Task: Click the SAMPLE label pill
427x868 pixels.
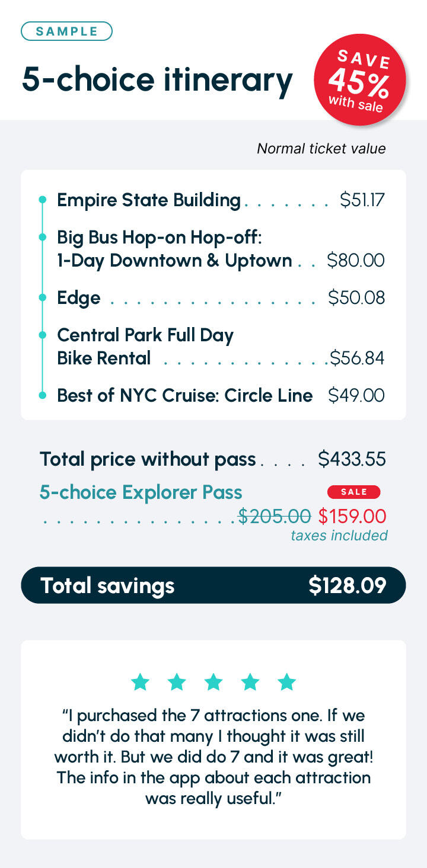Action: 66,31
